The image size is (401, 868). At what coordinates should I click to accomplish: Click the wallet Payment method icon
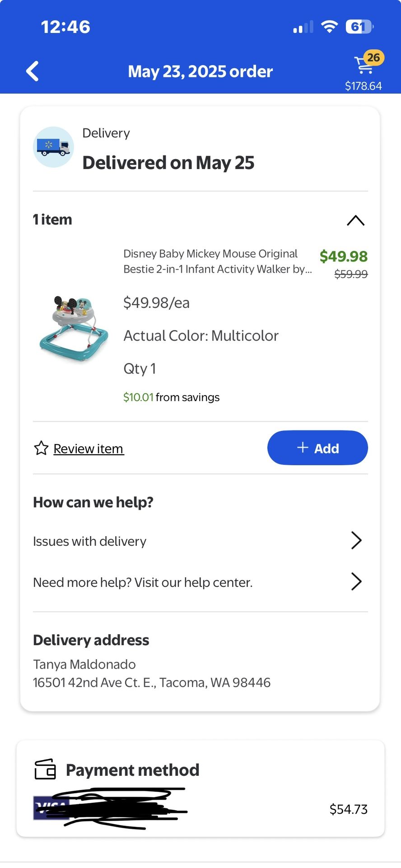tap(45, 770)
